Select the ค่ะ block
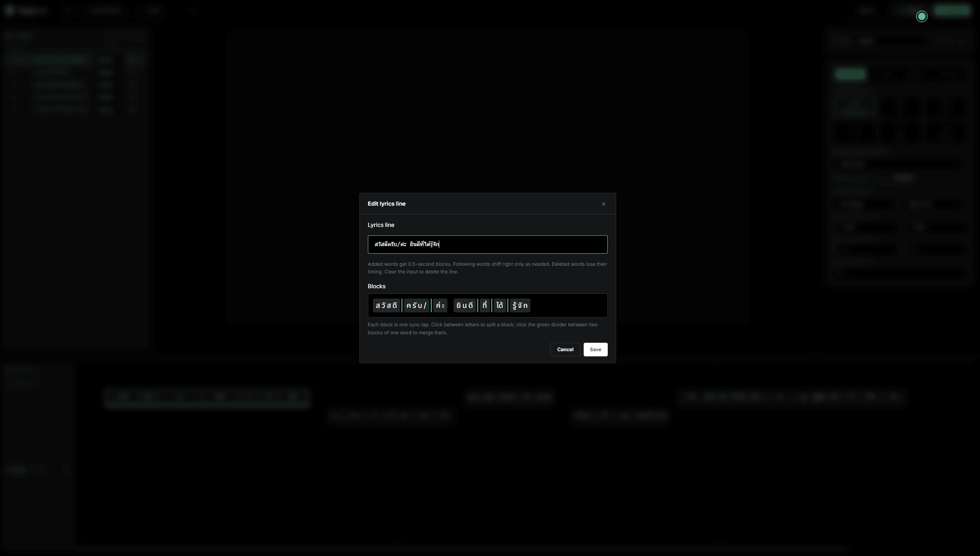This screenshot has height=556, width=980. click(x=440, y=305)
